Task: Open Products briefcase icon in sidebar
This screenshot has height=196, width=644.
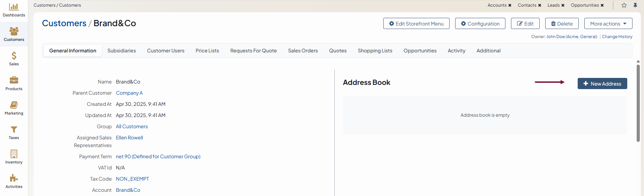Action: click(14, 80)
